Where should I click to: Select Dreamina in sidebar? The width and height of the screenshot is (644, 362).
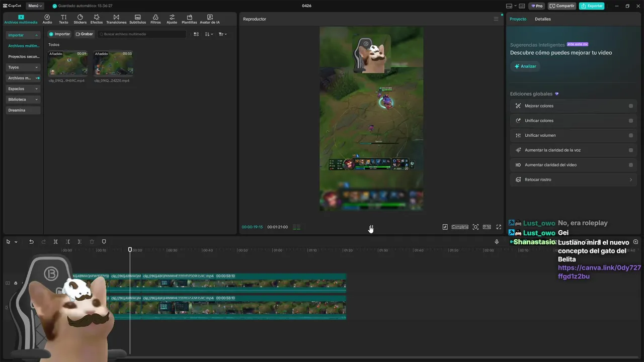[23, 110]
